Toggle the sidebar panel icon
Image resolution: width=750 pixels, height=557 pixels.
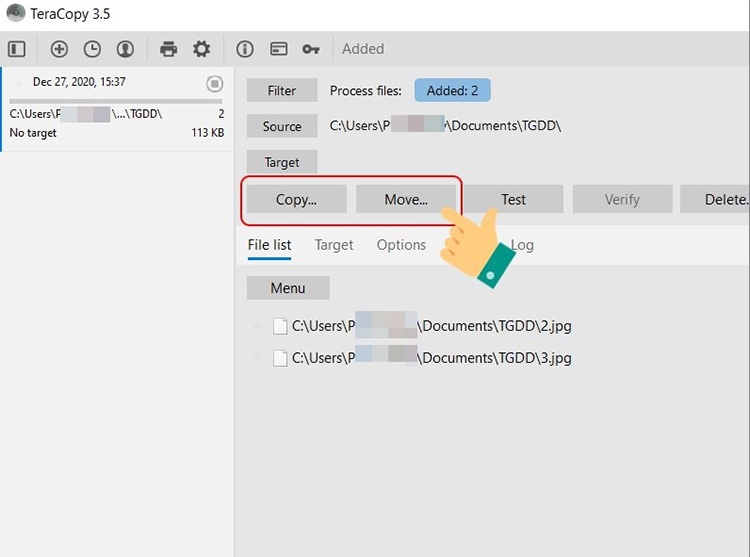pos(17,49)
